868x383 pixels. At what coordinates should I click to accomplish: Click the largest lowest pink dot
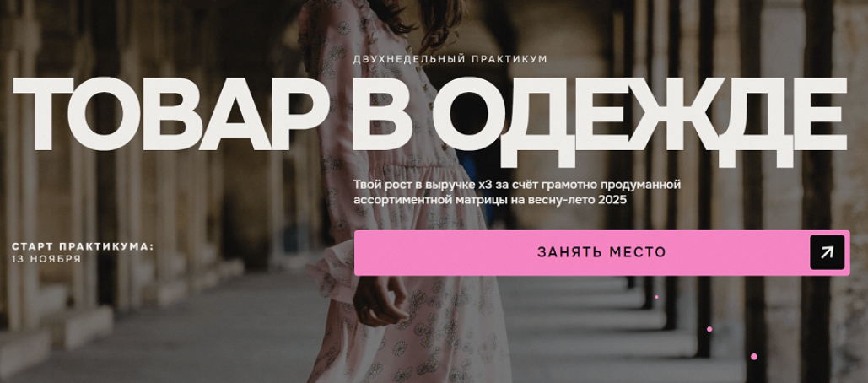pyautogui.click(x=753, y=357)
